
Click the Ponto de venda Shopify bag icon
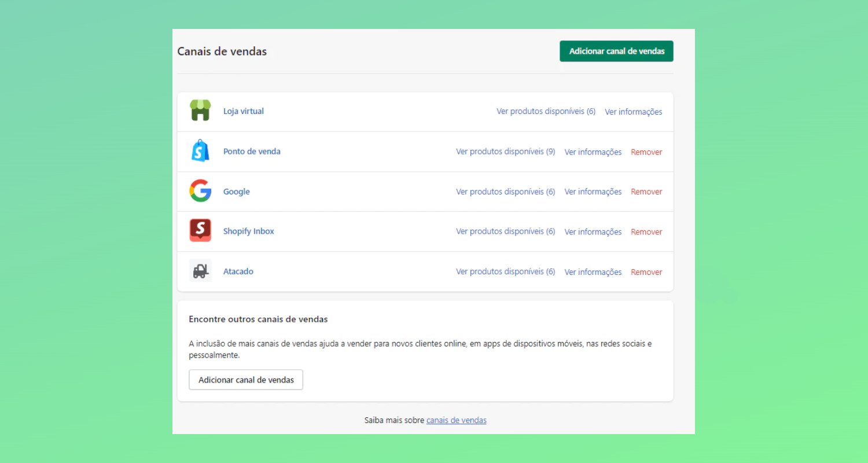tap(200, 151)
